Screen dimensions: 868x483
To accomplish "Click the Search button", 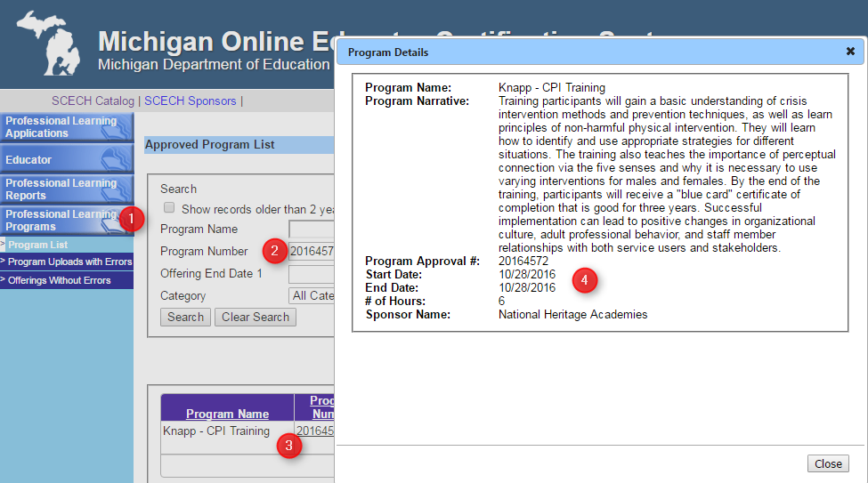I will [x=185, y=317].
